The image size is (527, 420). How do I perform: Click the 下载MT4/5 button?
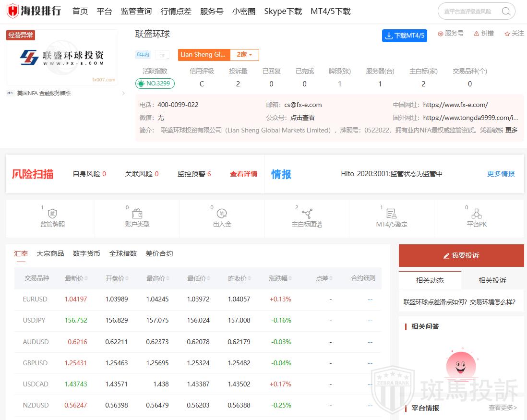click(x=405, y=36)
